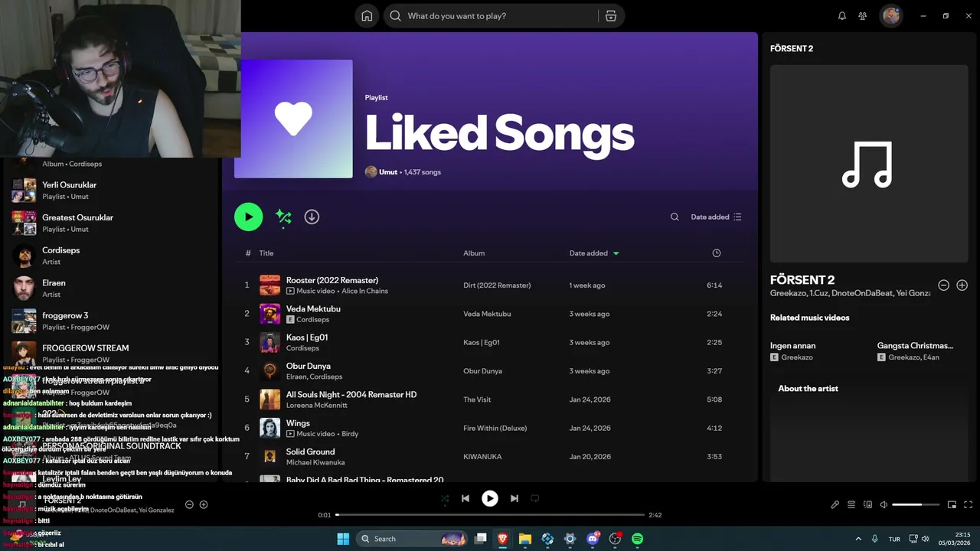
Task: Adjust the volume slider
Action: (916, 504)
